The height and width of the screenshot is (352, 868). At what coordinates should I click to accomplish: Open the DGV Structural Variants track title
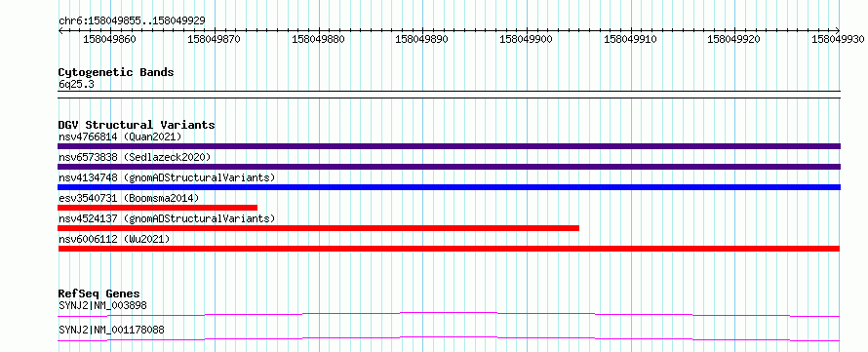[137, 125]
